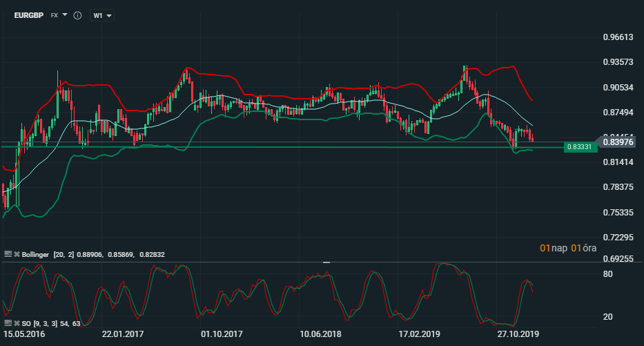Open Bollinger indicator settings icon
The width and height of the screenshot is (644, 346).
click(x=8, y=255)
